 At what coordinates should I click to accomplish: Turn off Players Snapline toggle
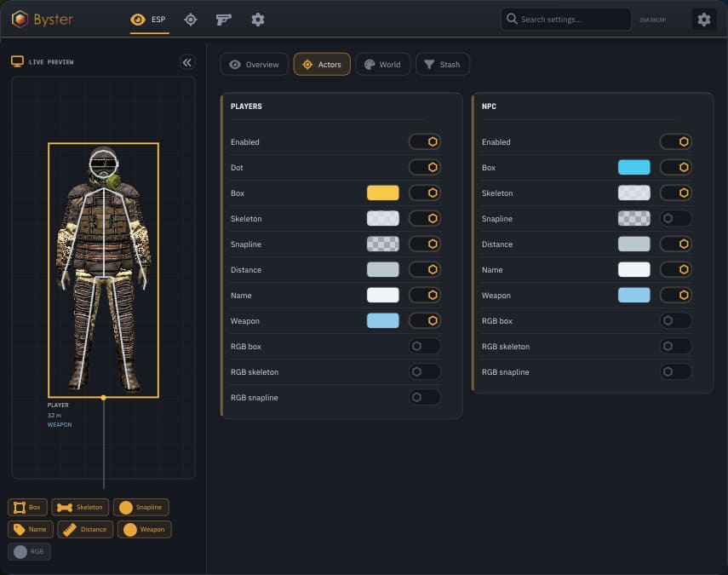coord(424,244)
